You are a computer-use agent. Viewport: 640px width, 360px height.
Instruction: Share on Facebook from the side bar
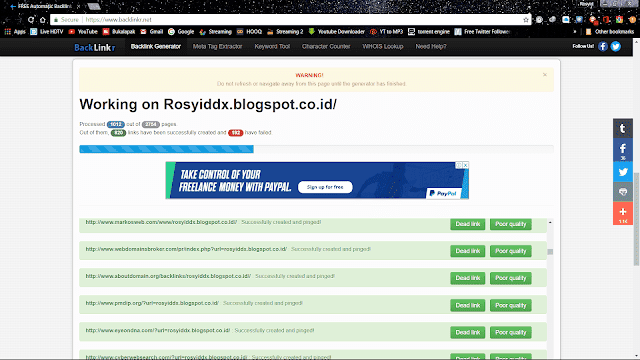coord(622,150)
